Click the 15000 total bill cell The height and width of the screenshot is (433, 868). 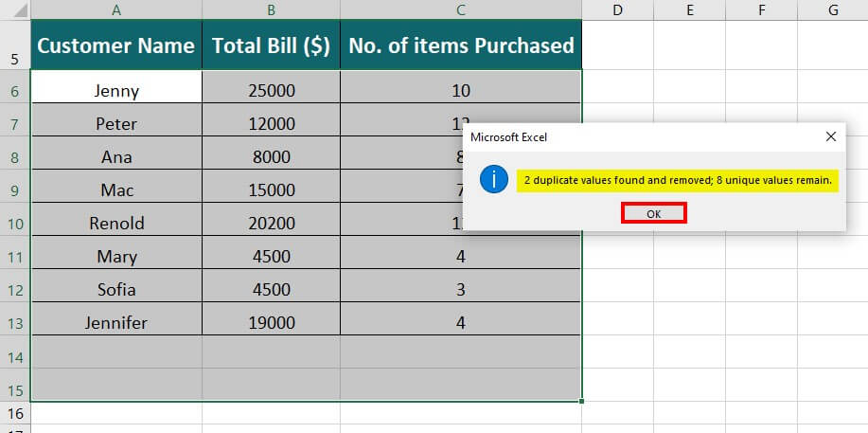[x=272, y=187]
